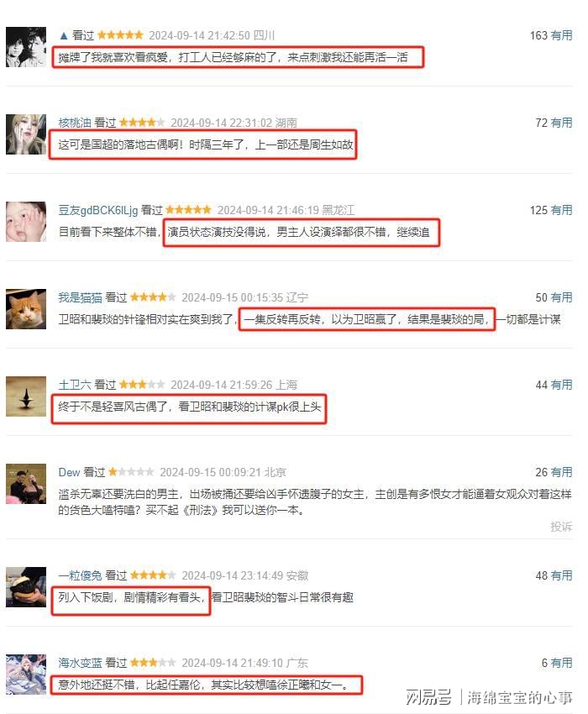Visit 豆友gdBCK6lLjg's user profile

pos(98,210)
